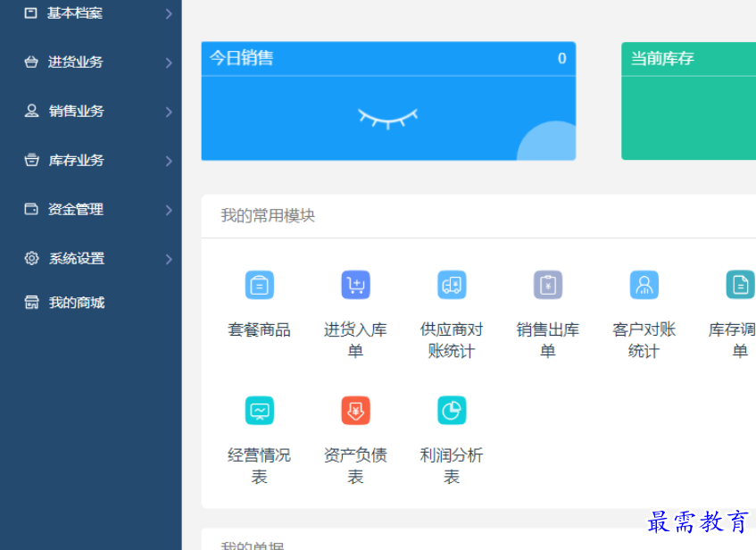Open the 供应商对账统计 truck icon
This screenshot has width=756, height=550.
coord(452,285)
